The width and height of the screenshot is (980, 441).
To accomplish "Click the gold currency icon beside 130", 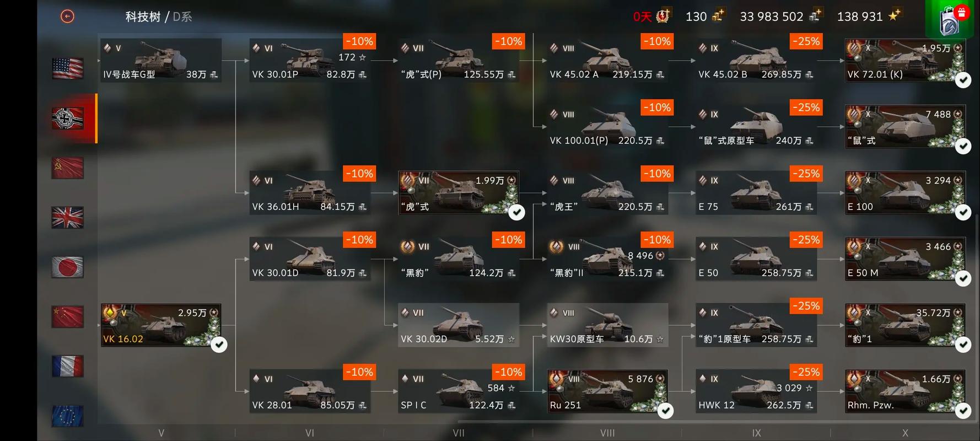I will 718,15.
